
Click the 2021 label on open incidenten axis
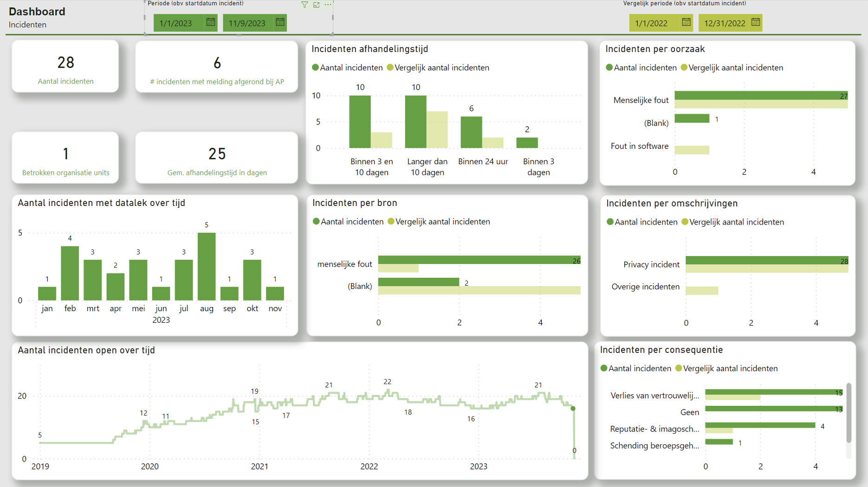[x=259, y=467]
